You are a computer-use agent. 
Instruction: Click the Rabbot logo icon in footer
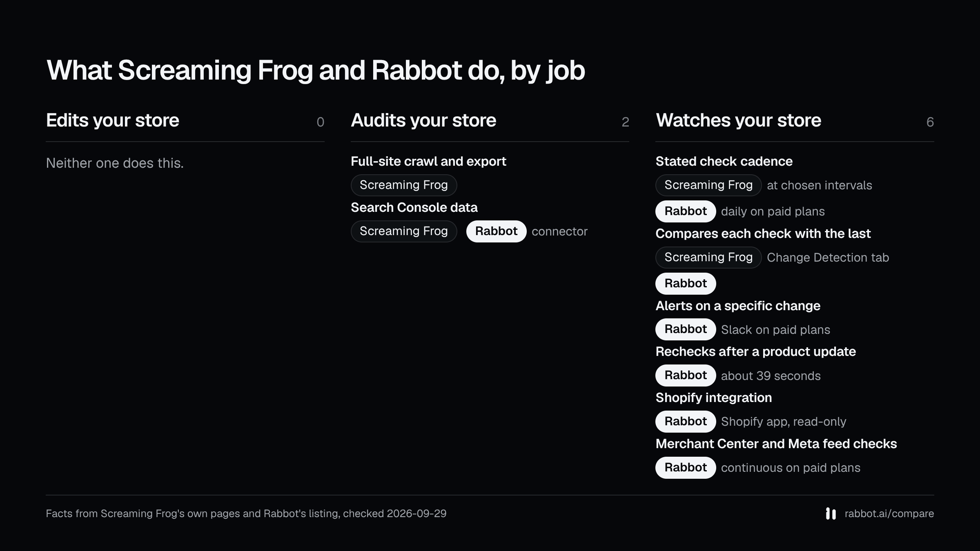pyautogui.click(x=831, y=513)
